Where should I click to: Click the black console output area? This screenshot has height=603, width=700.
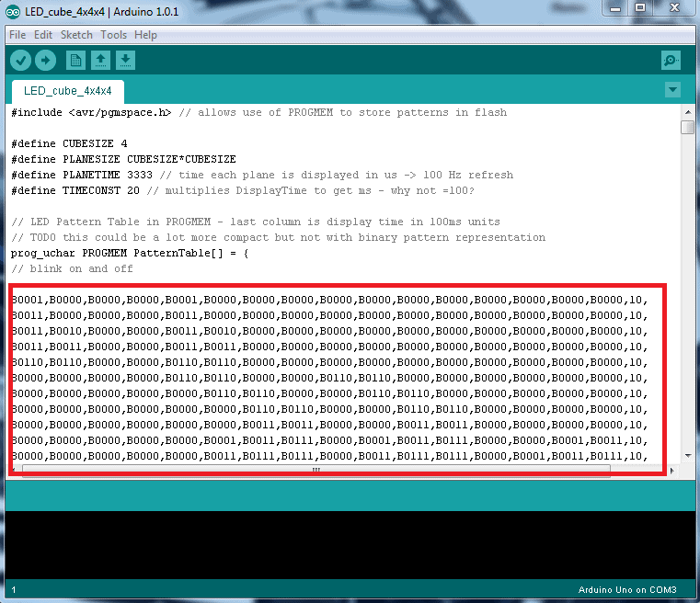(x=350, y=545)
